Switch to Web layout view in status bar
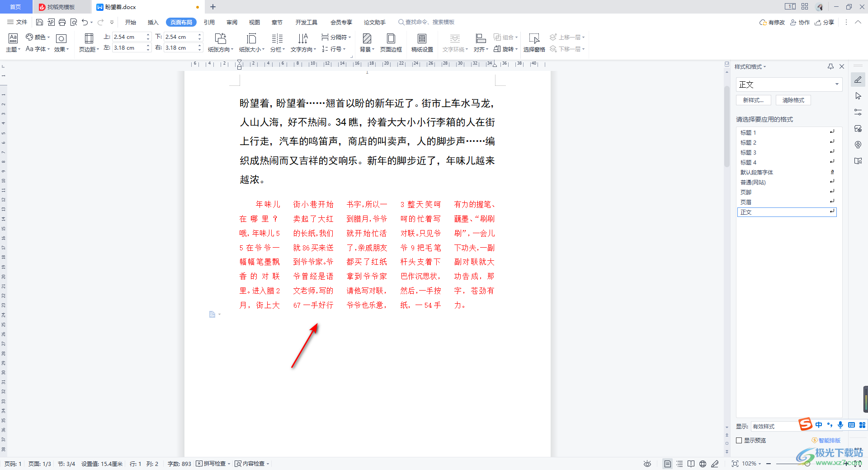Screen dimensions: 868x470 click(703, 464)
